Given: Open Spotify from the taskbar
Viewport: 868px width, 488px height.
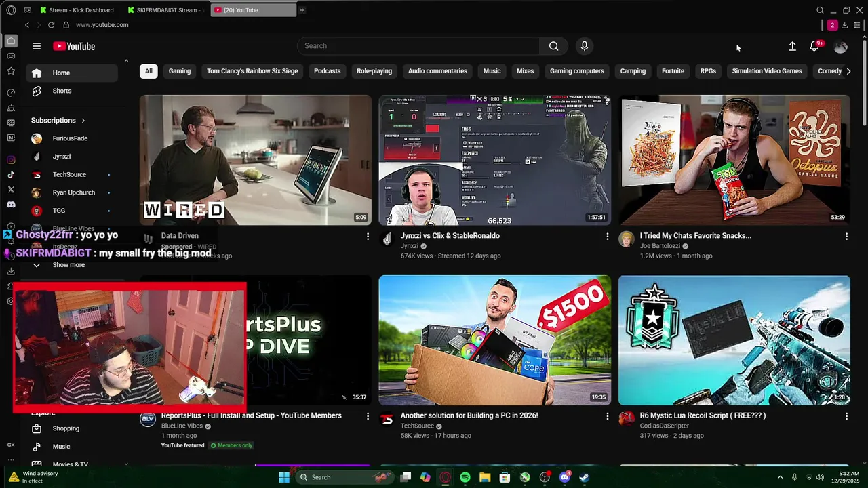Looking at the screenshot, I should tap(465, 477).
